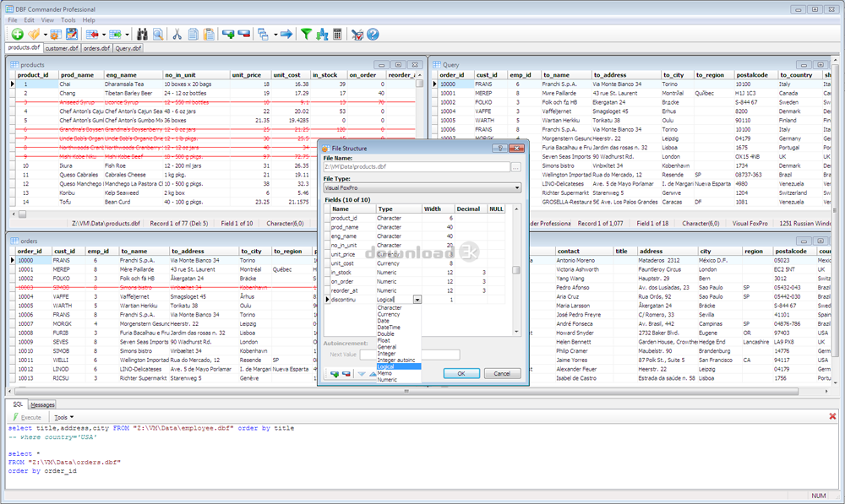Click the green New file plus icon
The image size is (845, 504).
click(x=17, y=35)
